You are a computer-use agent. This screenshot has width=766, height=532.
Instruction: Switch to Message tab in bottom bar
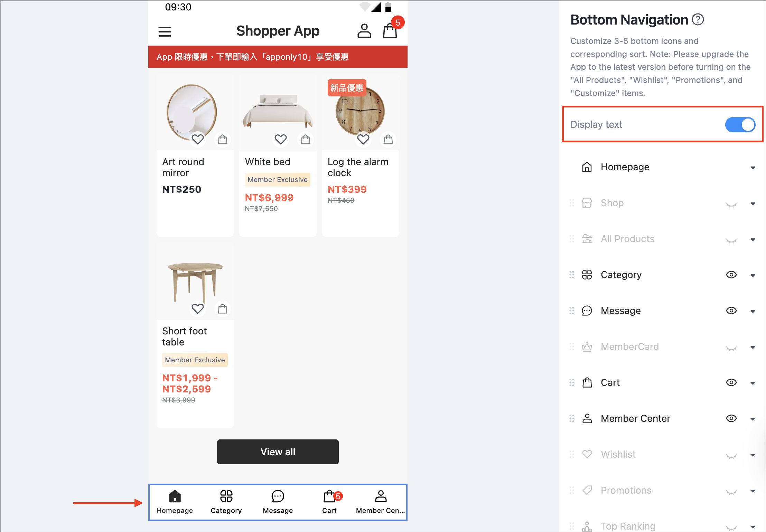point(278,502)
